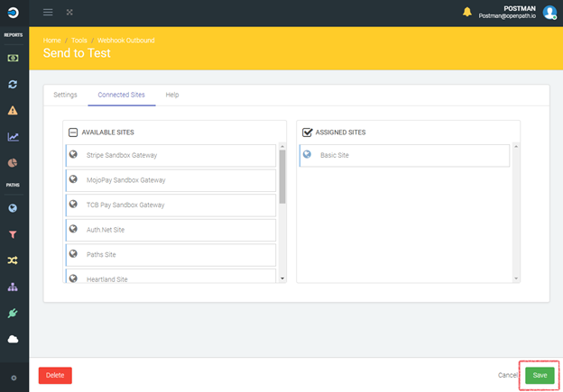Viewport: 563px width, 392px height.
Task: Toggle the Available Sites select-all checkbox
Action: (x=73, y=132)
